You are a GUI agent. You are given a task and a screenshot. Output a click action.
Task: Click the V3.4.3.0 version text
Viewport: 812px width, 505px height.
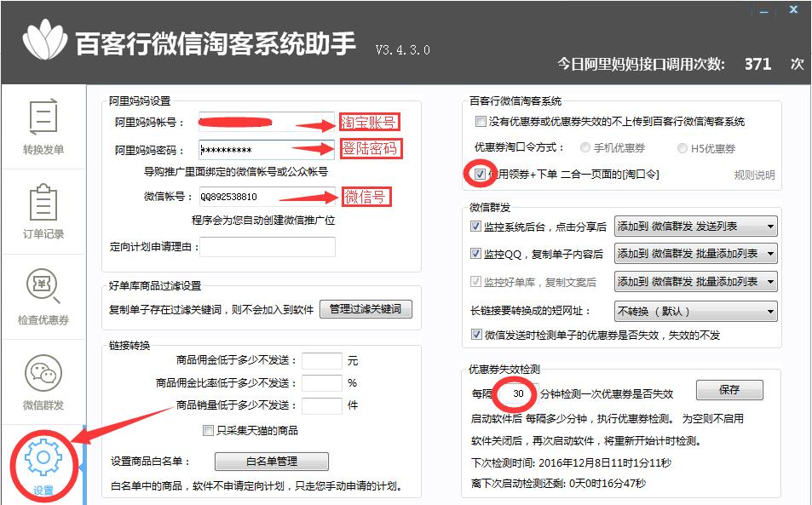pos(402,49)
